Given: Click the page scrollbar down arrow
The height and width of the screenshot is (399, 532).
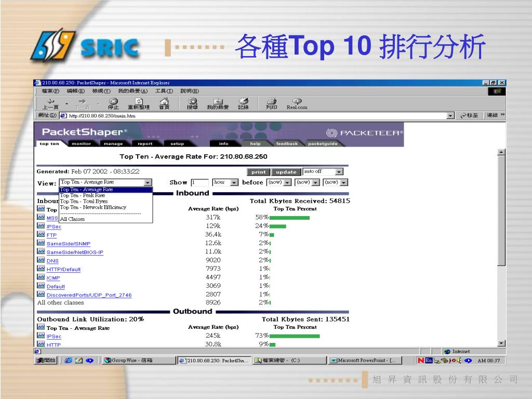Looking at the screenshot, I should click(x=501, y=343).
